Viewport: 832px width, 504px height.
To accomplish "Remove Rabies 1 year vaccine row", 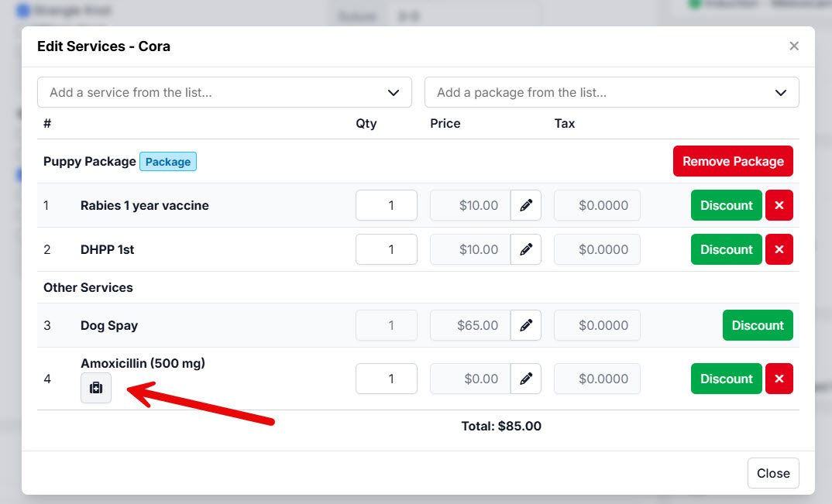I will point(779,205).
